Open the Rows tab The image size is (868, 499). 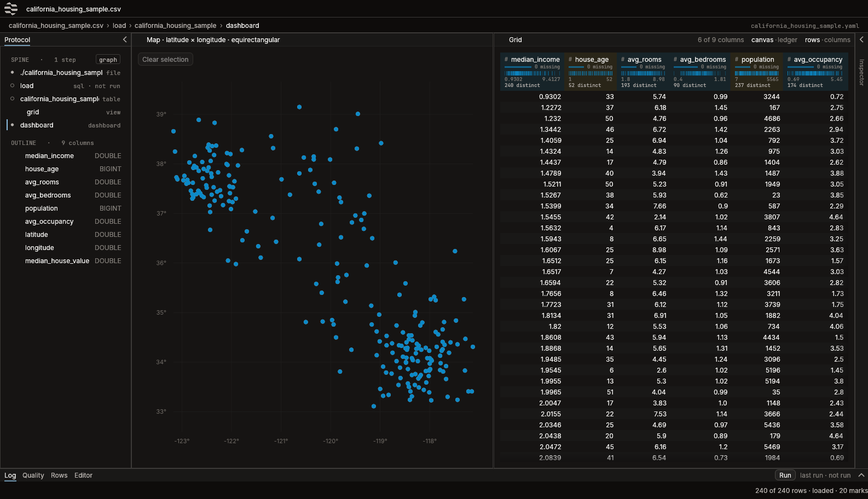59,475
